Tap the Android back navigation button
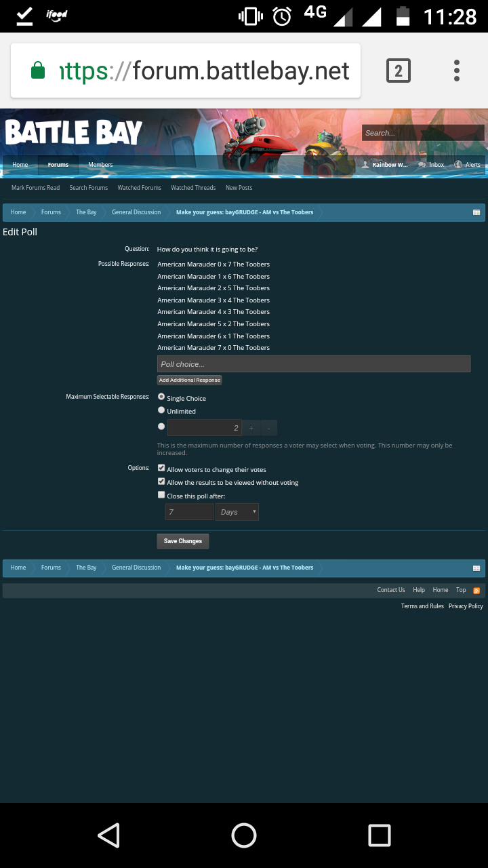Viewport: 488px width, 868px height. (108, 835)
